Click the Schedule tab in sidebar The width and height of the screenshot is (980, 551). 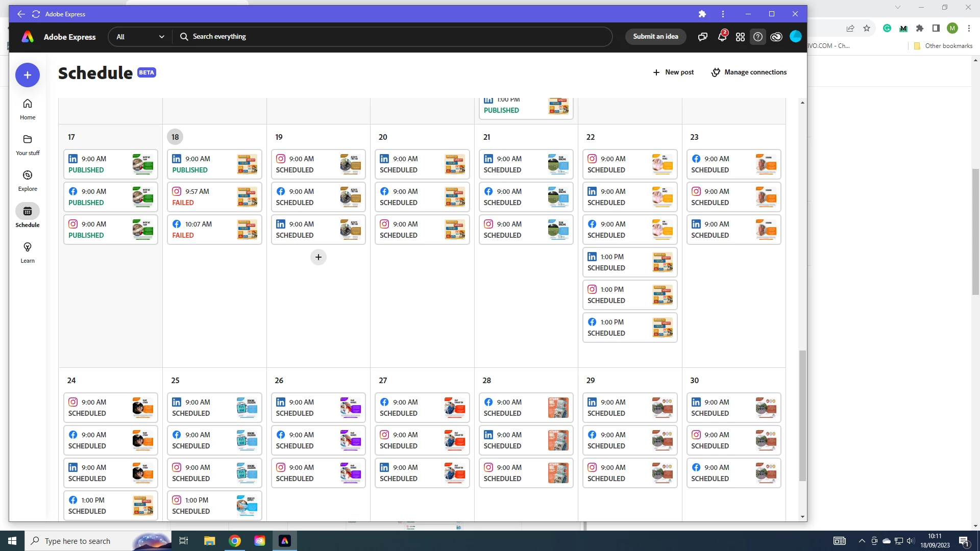[x=28, y=216]
